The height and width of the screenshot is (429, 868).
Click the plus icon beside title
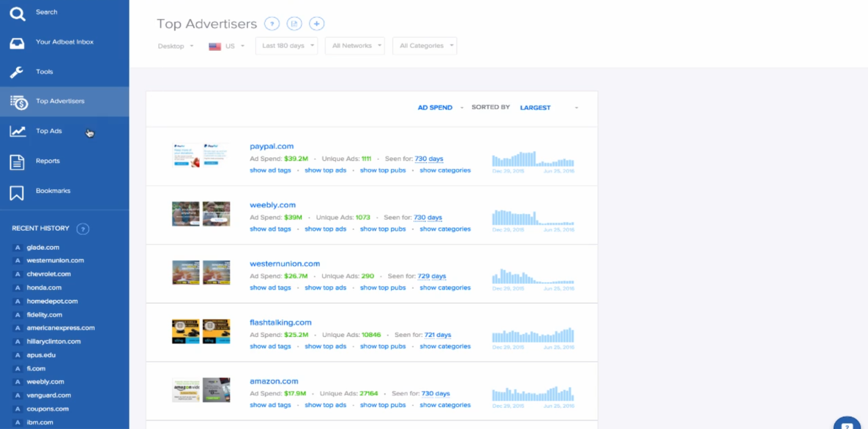tap(317, 23)
